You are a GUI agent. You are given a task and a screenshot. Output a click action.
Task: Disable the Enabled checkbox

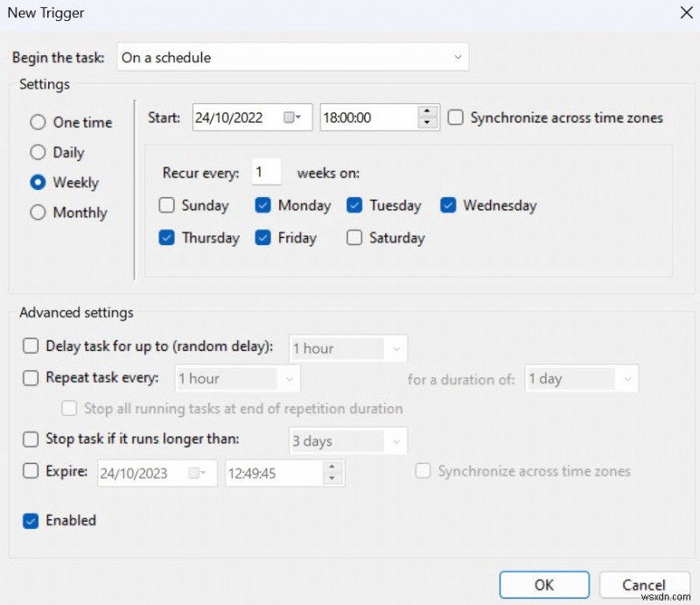[x=30, y=520]
